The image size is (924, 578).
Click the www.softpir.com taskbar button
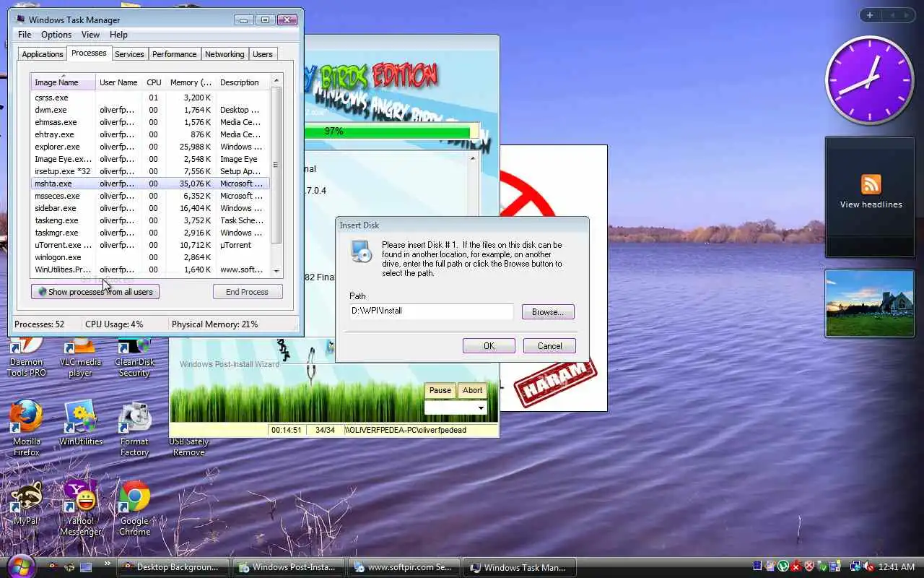404,567
